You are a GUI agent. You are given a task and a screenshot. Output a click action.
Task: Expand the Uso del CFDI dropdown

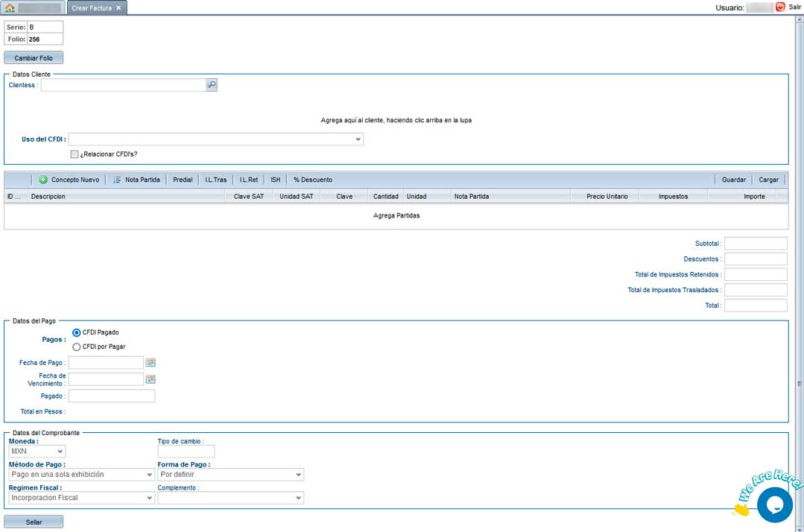click(x=358, y=139)
